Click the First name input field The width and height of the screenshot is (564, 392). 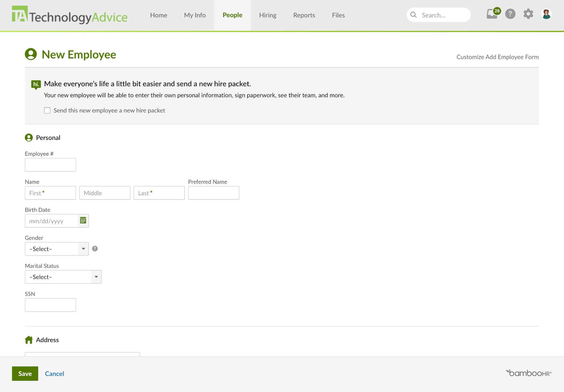[51, 193]
